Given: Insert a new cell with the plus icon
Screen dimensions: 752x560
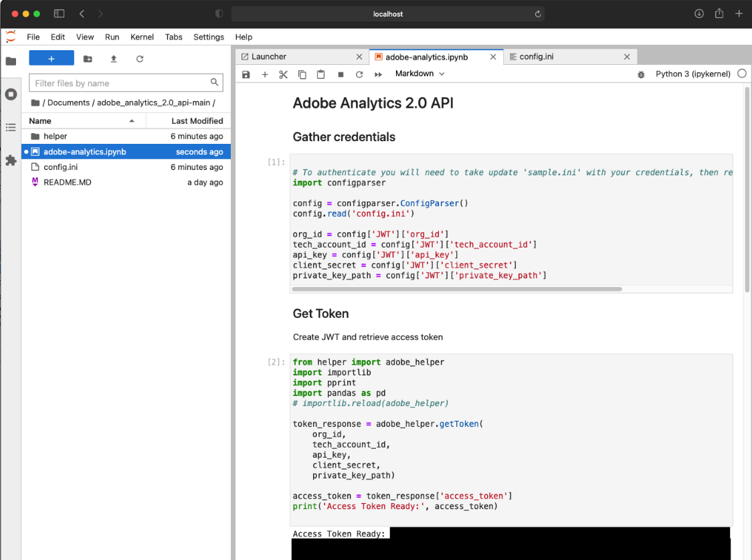Looking at the screenshot, I should point(265,74).
